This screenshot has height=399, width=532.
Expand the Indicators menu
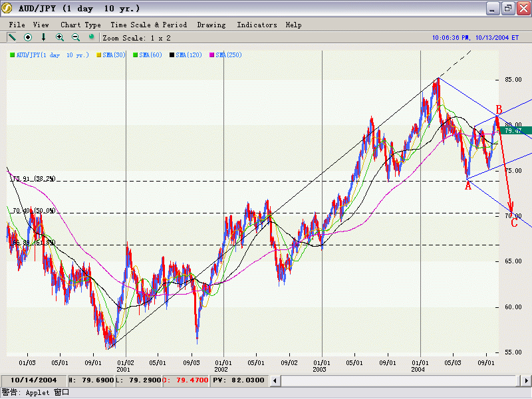(x=257, y=25)
